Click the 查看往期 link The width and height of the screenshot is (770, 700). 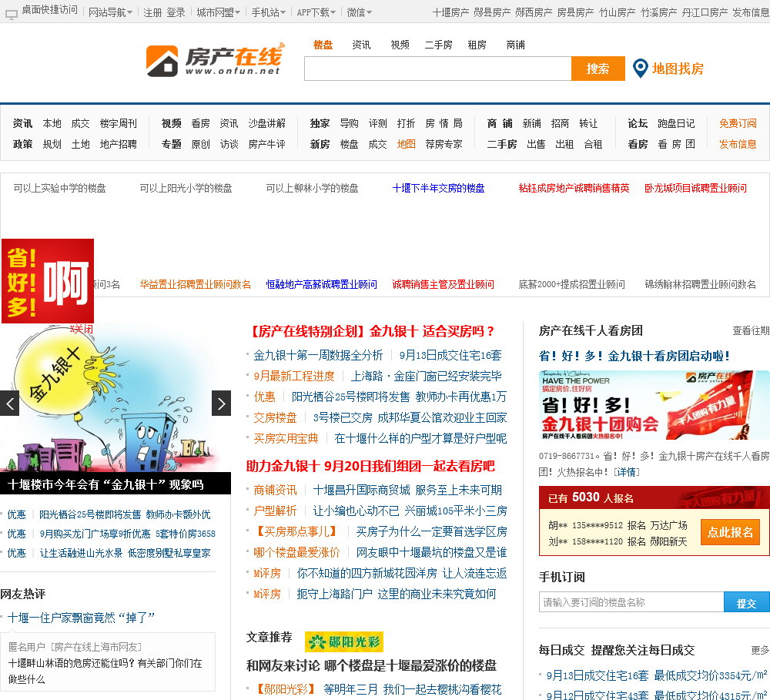click(751, 330)
